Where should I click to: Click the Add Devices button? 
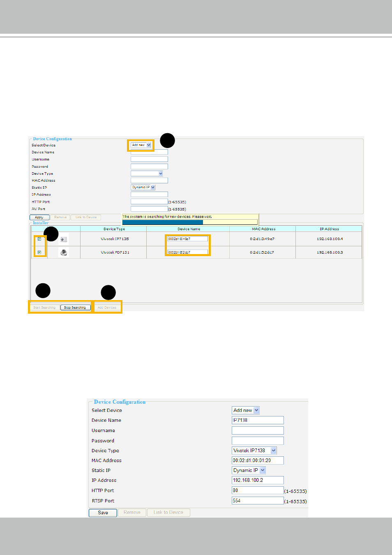[107, 308]
